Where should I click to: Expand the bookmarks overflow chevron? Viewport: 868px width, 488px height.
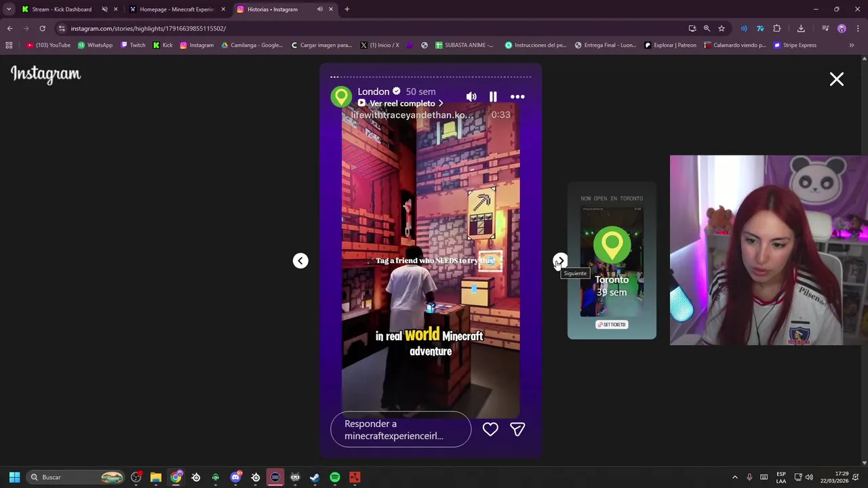(852, 45)
